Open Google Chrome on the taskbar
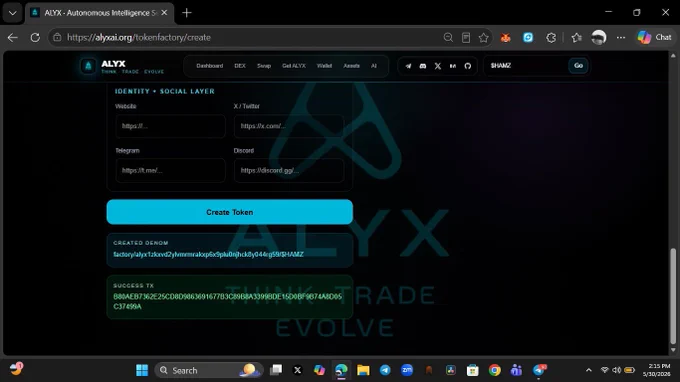Screen dimensions: 680x382 tap(494, 370)
